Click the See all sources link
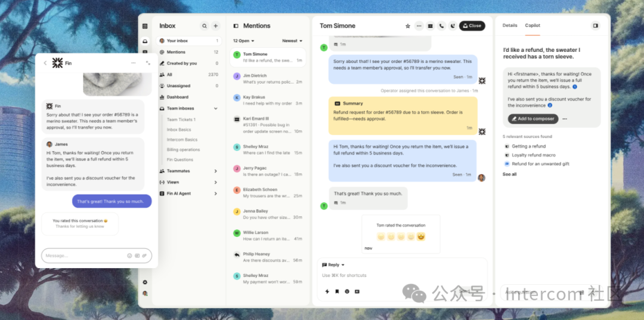 pyautogui.click(x=509, y=174)
